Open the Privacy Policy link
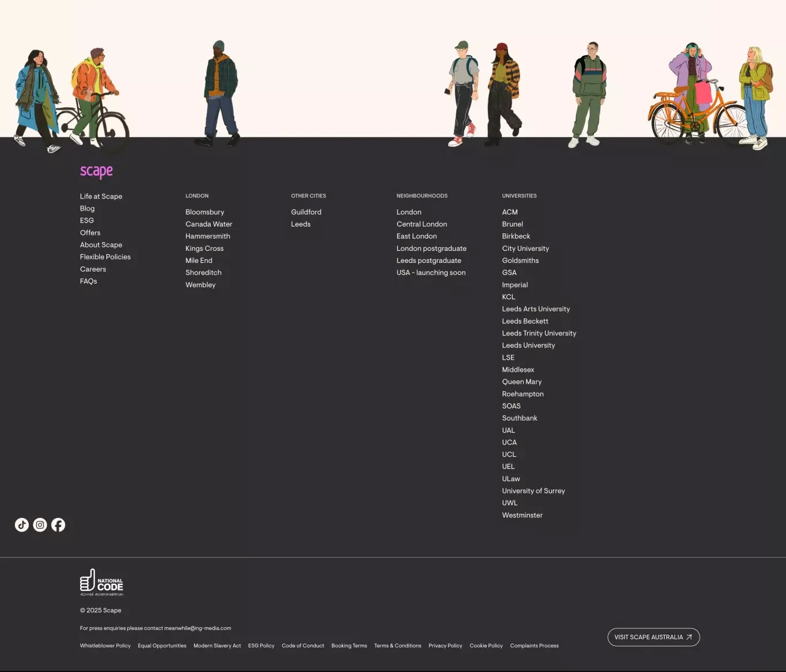 click(445, 646)
